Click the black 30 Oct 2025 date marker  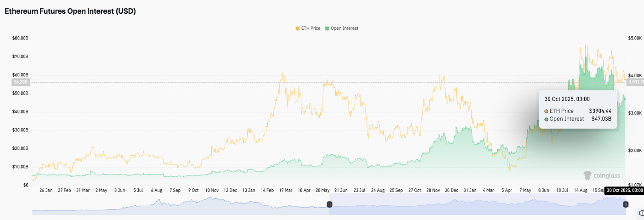coord(624,190)
